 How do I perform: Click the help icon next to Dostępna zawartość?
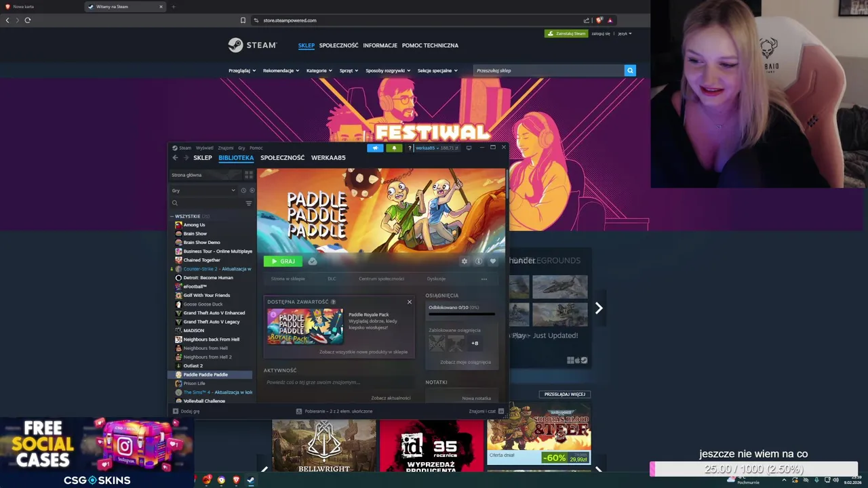(333, 302)
